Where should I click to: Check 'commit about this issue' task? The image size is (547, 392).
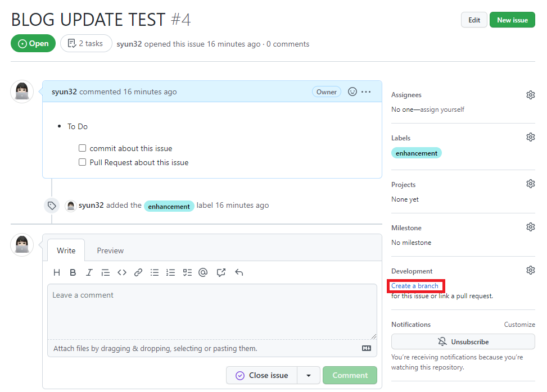click(82, 148)
